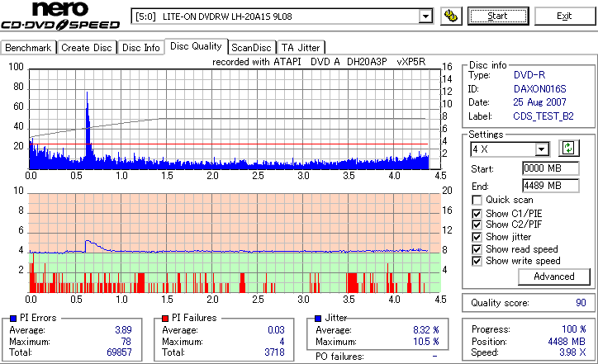
Task: Click the Start position field 0000 MB
Action: point(550,168)
